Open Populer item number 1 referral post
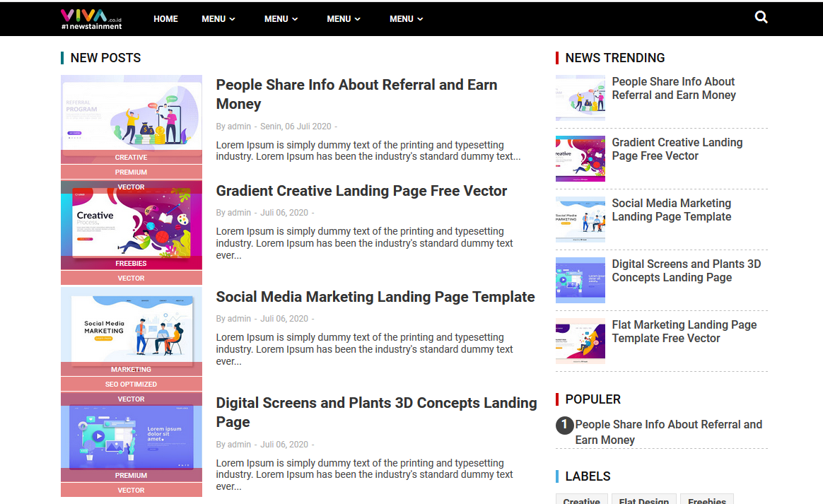The image size is (823, 504). click(x=668, y=432)
